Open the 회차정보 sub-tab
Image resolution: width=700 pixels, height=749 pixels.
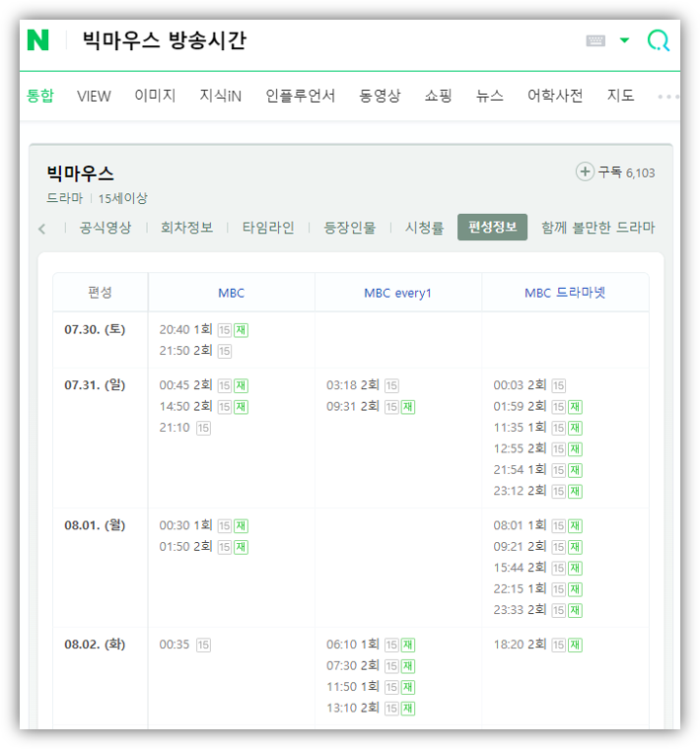click(186, 228)
